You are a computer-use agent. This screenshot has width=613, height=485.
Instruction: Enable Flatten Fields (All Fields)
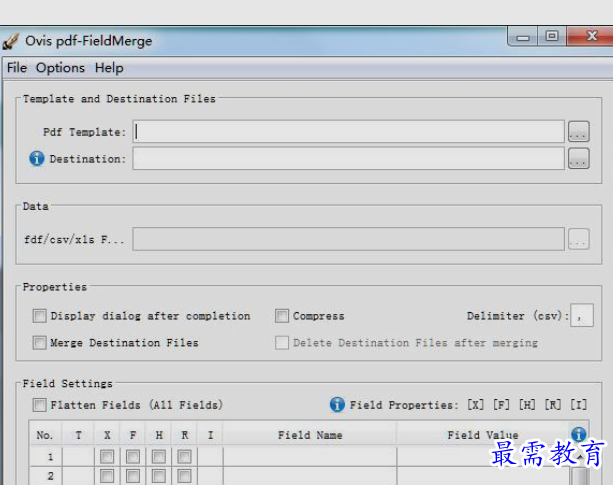coord(39,405)
